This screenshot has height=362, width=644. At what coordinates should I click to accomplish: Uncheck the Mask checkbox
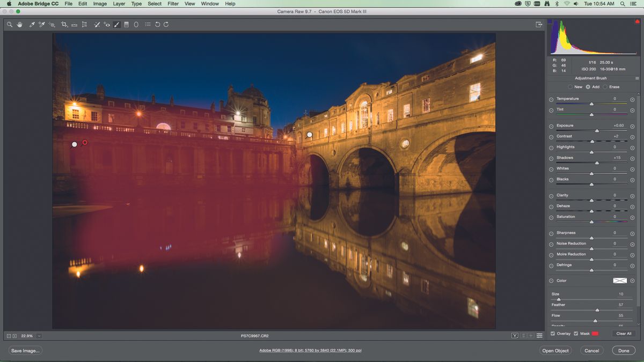(577, 334)
